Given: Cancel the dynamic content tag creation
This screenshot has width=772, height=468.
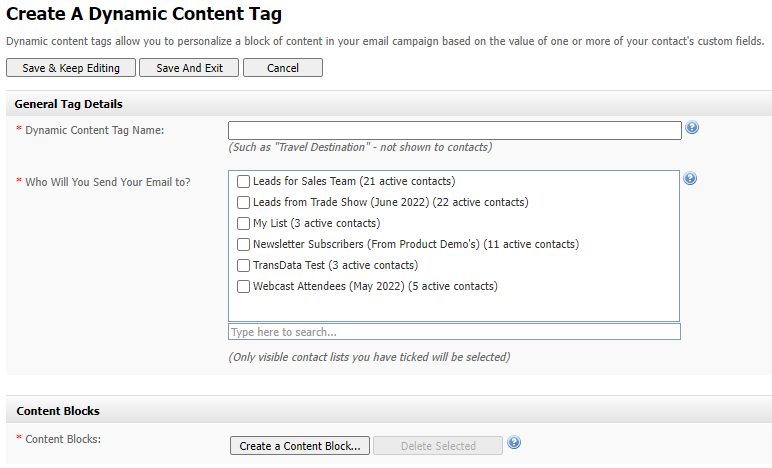Looking at the screenshot, I should [x=283, y=68].
